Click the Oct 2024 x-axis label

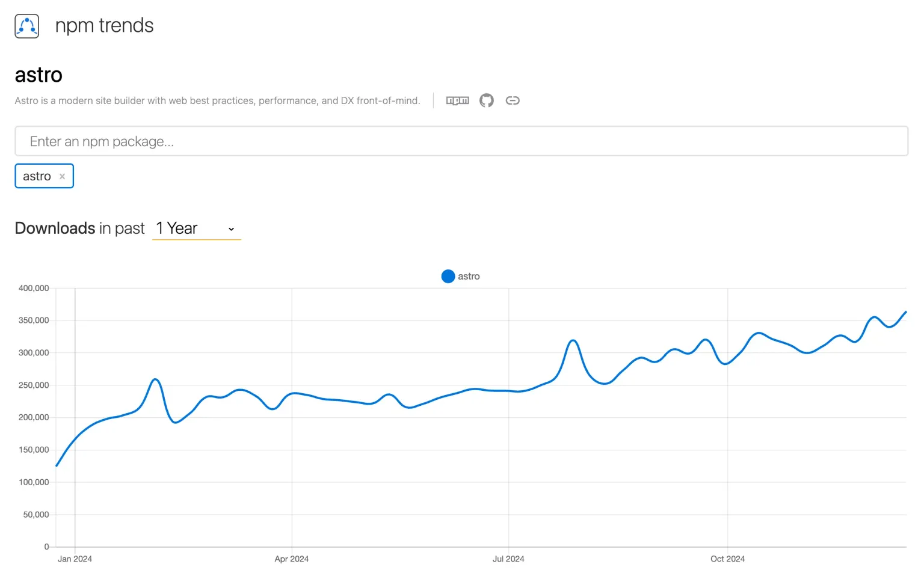click(x=727, y=559)
